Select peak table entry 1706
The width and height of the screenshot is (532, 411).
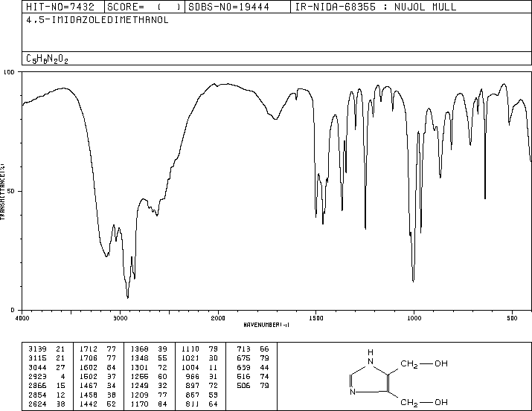(x=89, y=357)
